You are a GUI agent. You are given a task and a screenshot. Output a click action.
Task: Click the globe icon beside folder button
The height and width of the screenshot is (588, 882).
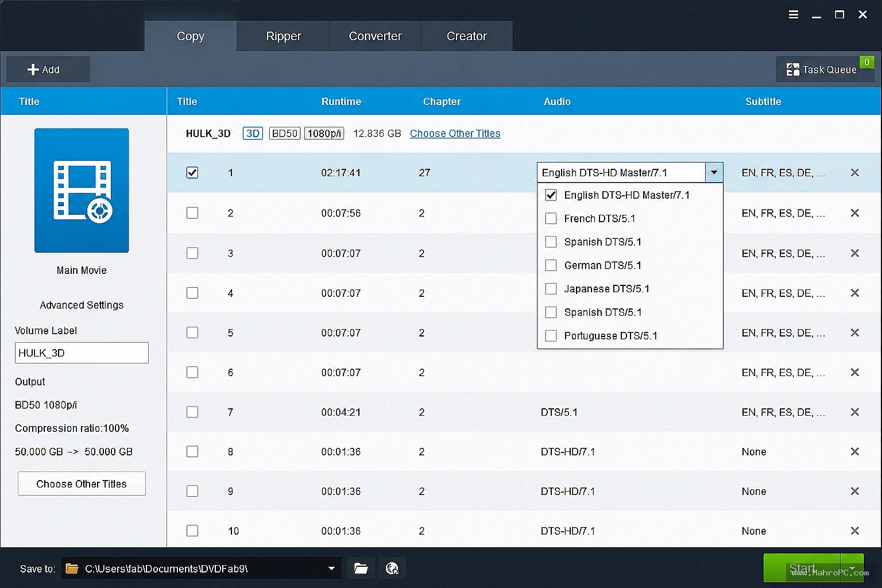click(x=392, y=568)
